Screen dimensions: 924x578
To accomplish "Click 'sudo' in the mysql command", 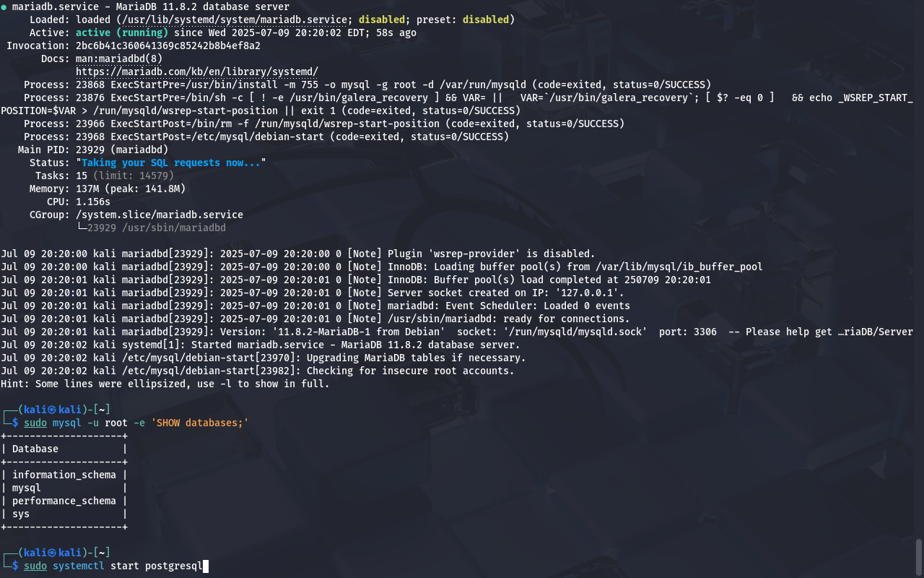I will tap(35, 423).
